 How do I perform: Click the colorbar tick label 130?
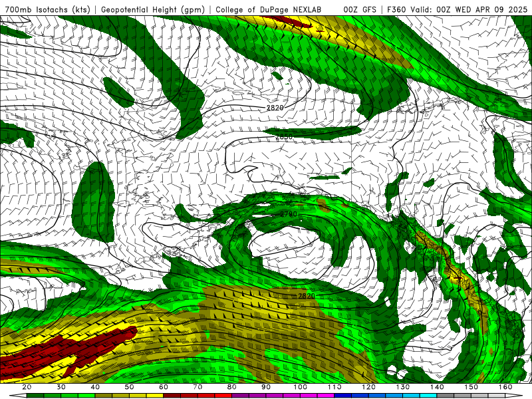[x=403, y=387]
